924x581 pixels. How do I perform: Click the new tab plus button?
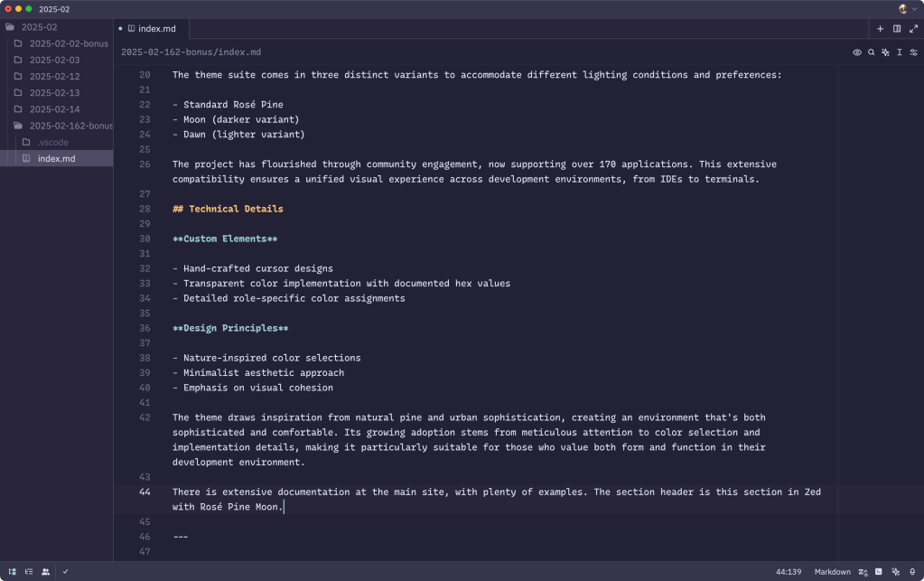[880, 29]
